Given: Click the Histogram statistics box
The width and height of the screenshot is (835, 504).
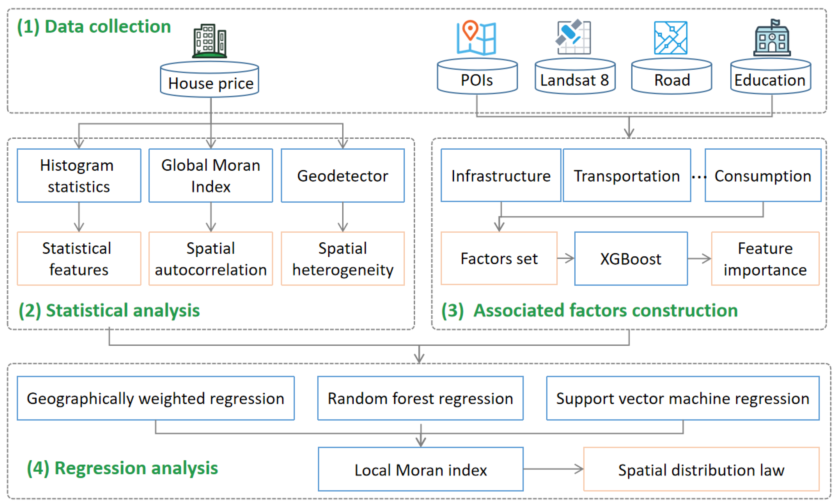Looking at the screenshot, I should click(79, 175).
